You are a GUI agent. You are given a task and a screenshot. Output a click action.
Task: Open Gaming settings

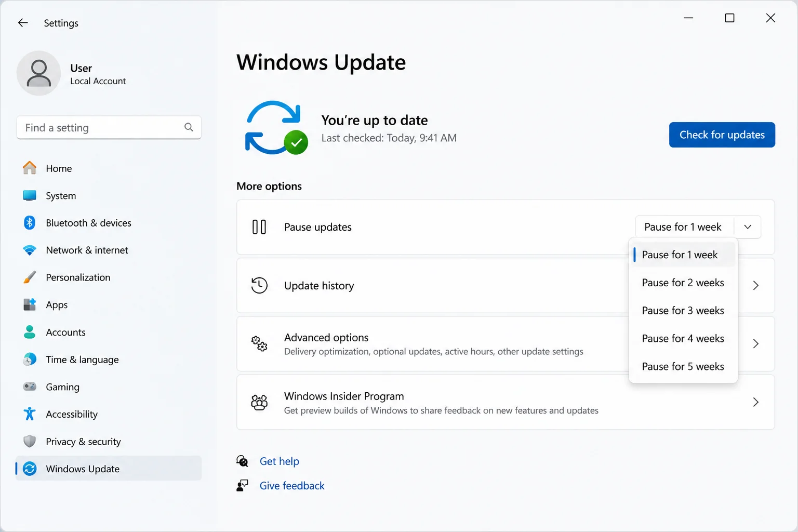pos(109,387)
